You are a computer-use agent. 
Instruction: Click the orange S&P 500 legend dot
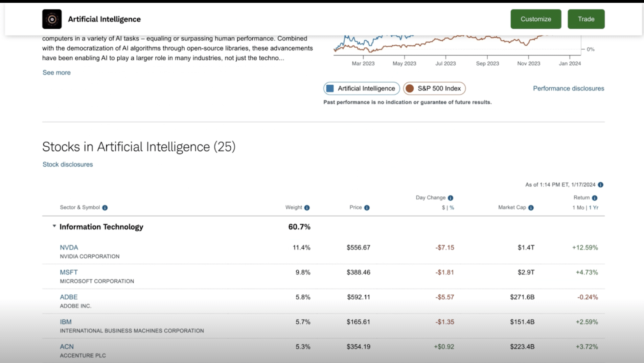tap(410, 88)
